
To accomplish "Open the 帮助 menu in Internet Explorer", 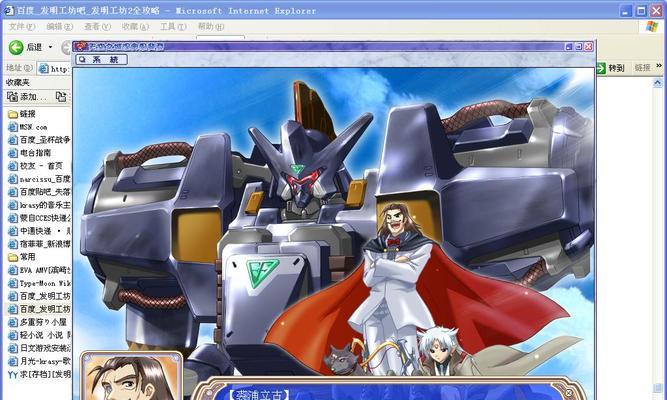I will point(211,26).
